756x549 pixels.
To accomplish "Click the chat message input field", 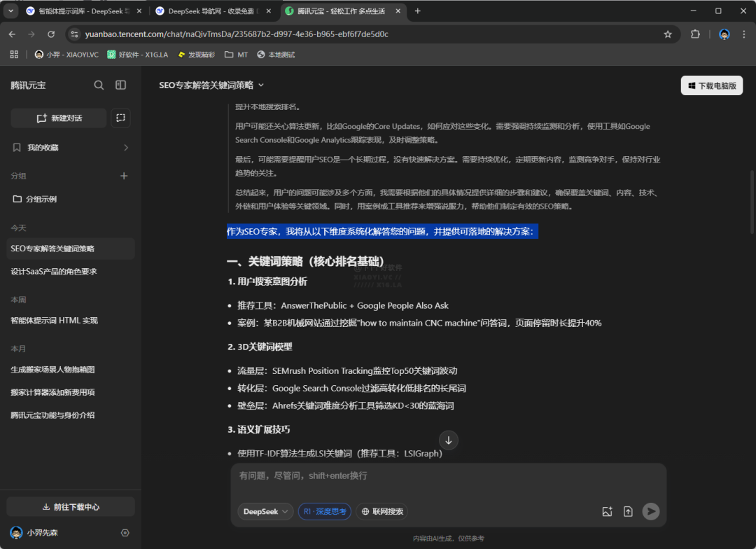I will 449,481.
